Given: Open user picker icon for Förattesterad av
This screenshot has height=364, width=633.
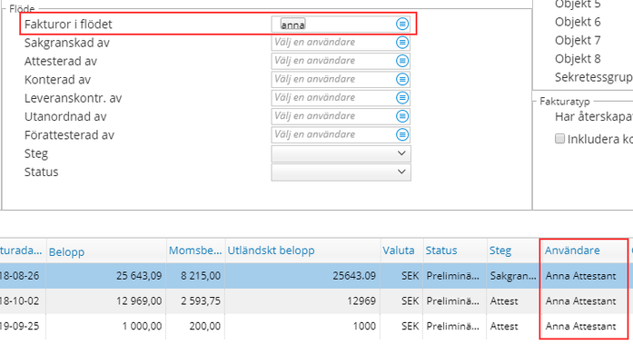Looking at the screenshot, I should tap(402, 135).
